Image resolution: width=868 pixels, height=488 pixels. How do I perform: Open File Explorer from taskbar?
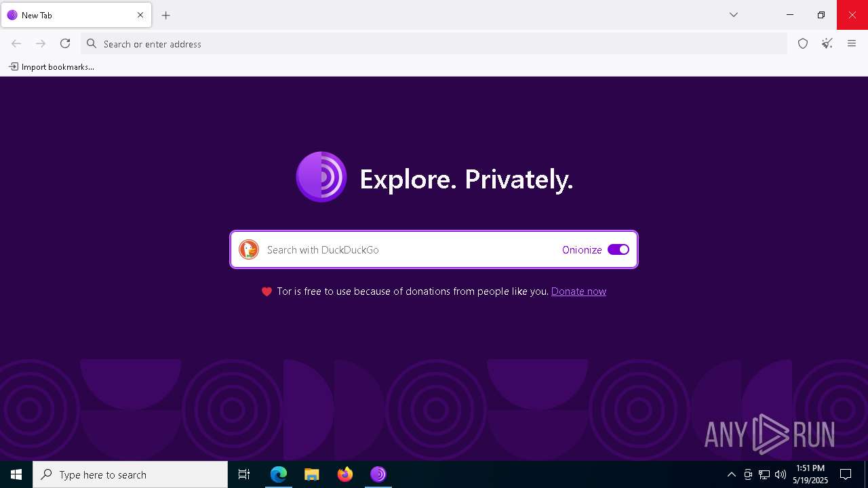pyautogui.click(x=312, y=474)
